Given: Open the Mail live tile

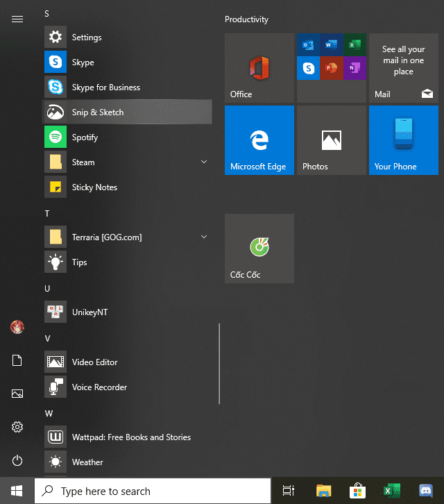Looking at the screenshot, I should click(404, 68).
